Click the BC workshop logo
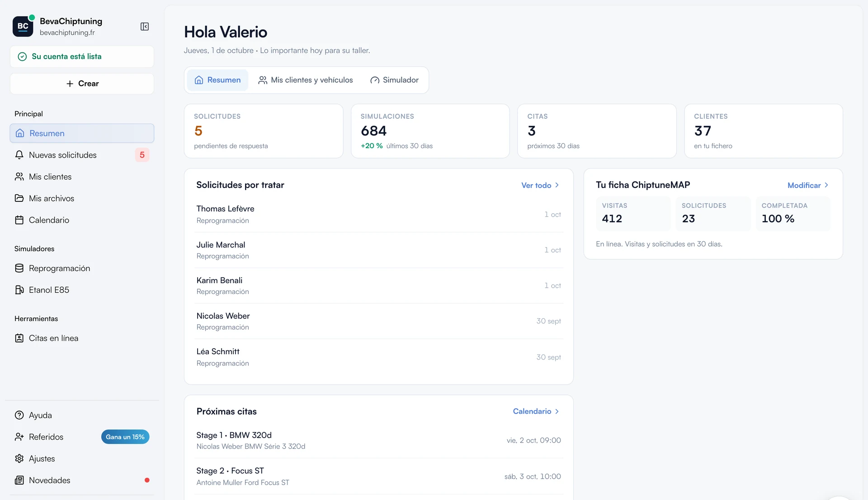Viewport: 868px width, 500px height. [x=23, y=26]
